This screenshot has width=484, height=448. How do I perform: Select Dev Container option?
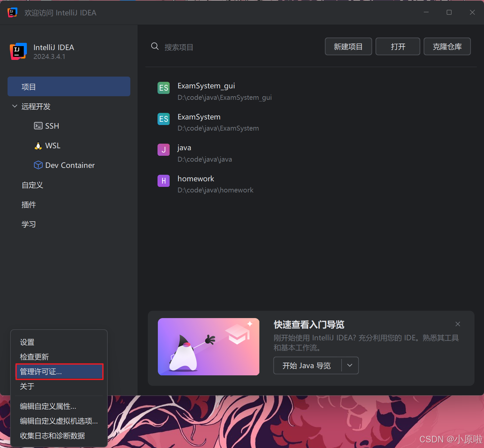(70, 165)
